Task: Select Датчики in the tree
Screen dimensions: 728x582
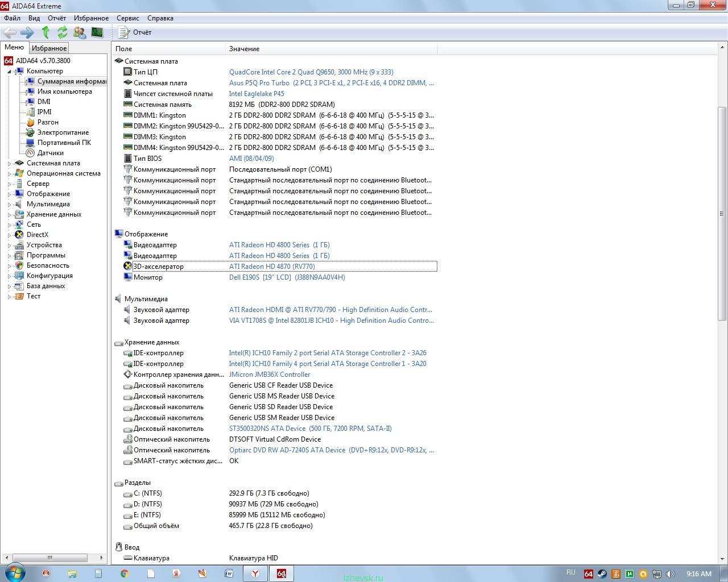Action: [x=51, y=153]
